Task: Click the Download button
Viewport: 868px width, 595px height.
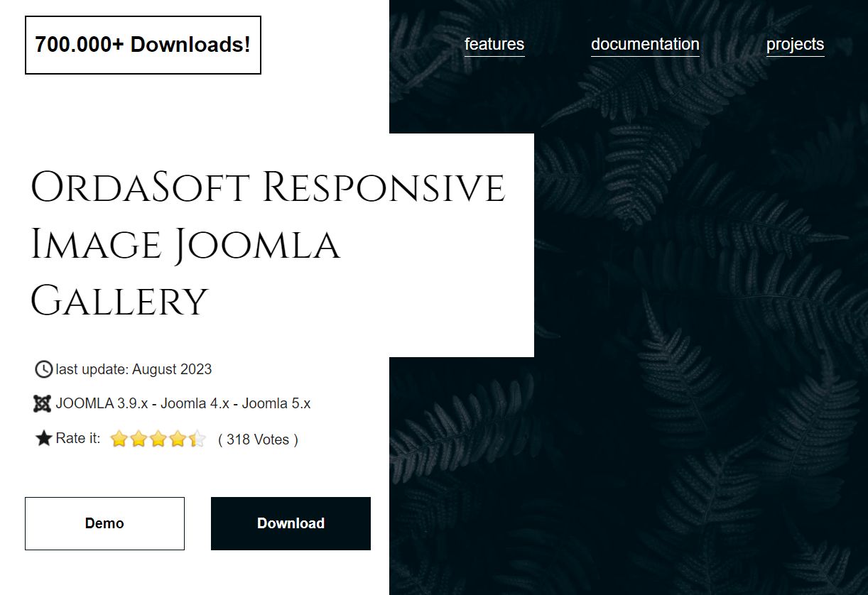Action: pyautogui.click(x=291, y=523)
